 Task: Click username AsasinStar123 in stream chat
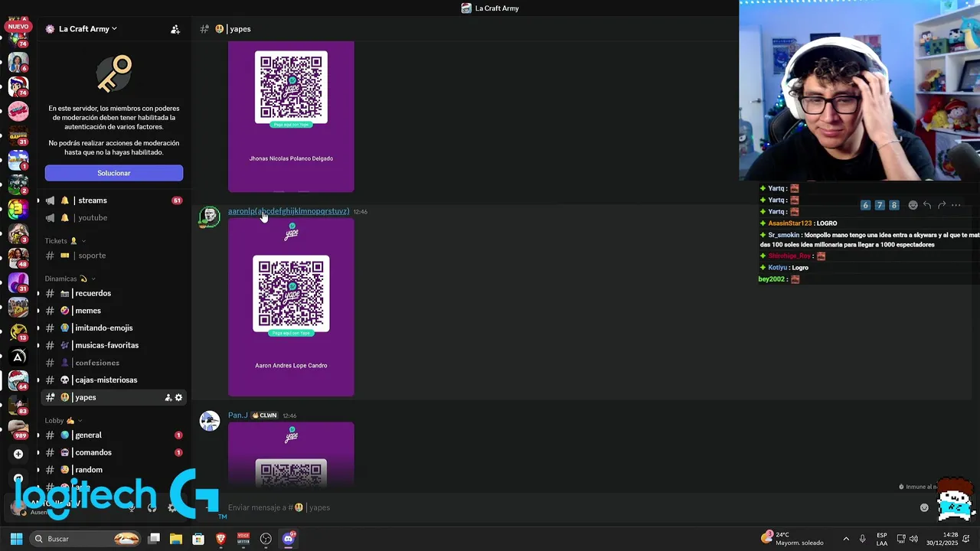coord(790,223)
